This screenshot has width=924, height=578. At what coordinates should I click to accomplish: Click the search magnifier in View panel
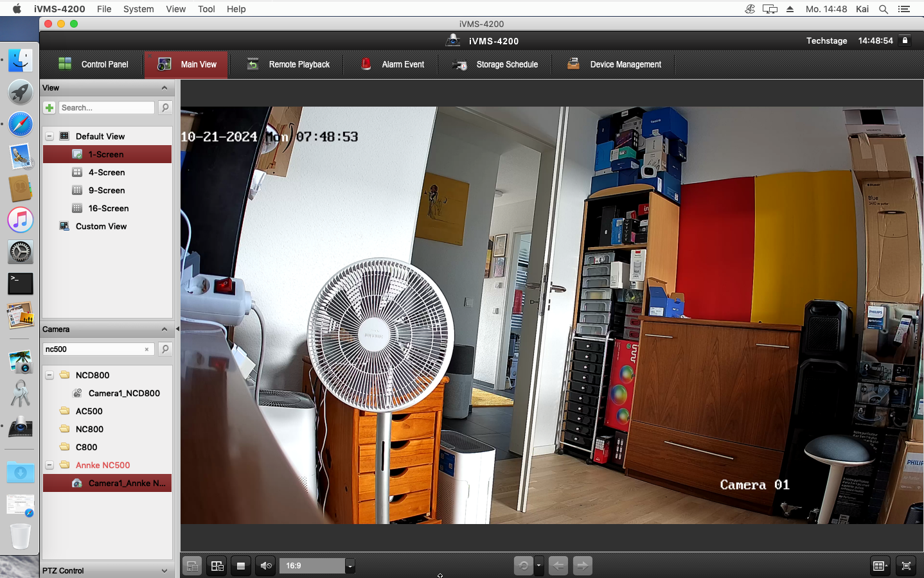(165, 108)
